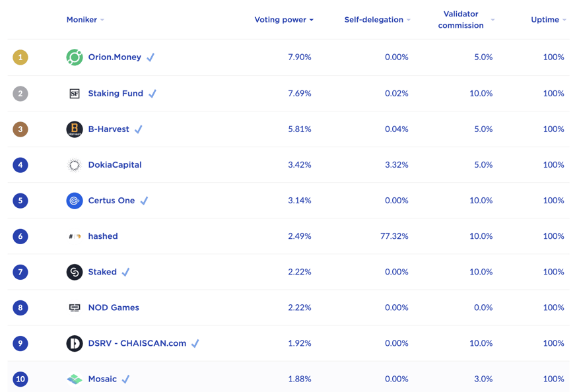Open the Orion.Money validator link
Viewport: 581px width, 392px height.
tap(114, 57)
